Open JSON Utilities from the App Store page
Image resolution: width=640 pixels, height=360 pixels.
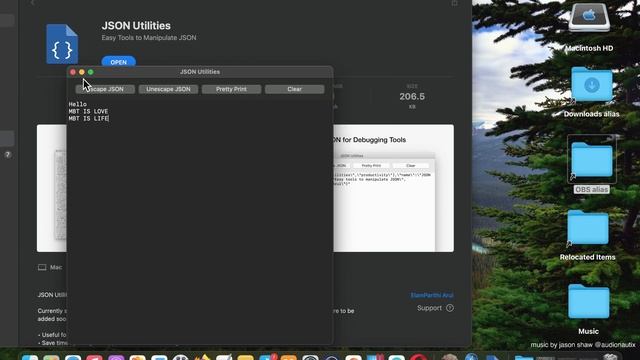(x=118, y=62)
